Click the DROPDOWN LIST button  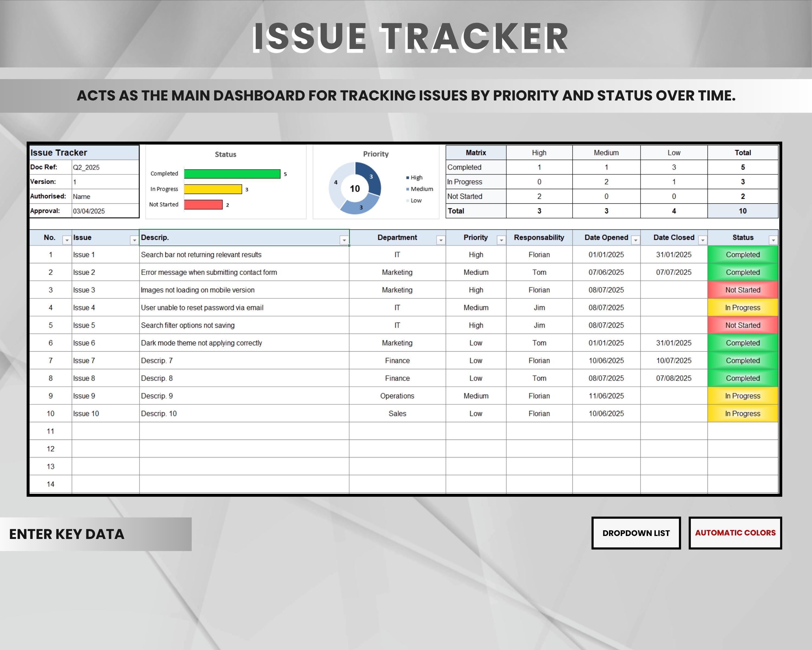click(636, 533)
